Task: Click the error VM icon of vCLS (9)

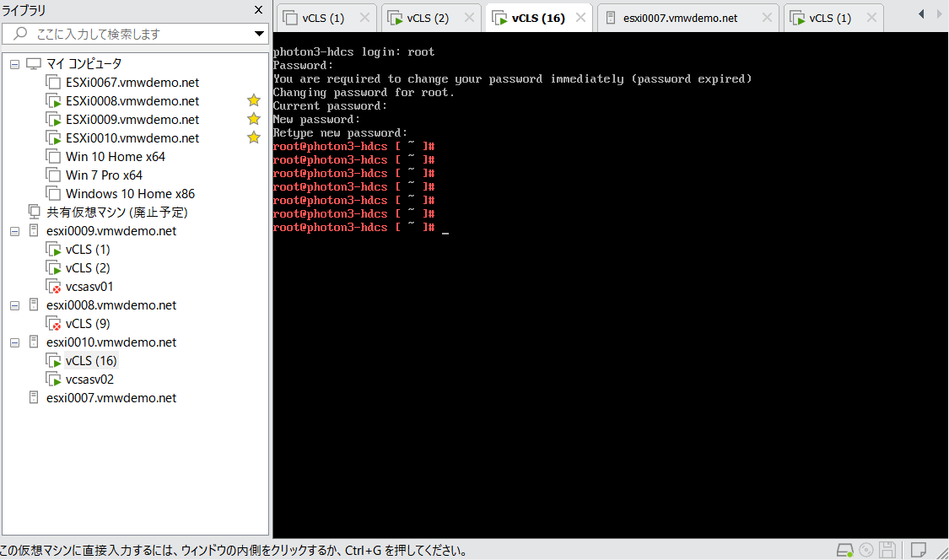Action: [x=53, y=324]
